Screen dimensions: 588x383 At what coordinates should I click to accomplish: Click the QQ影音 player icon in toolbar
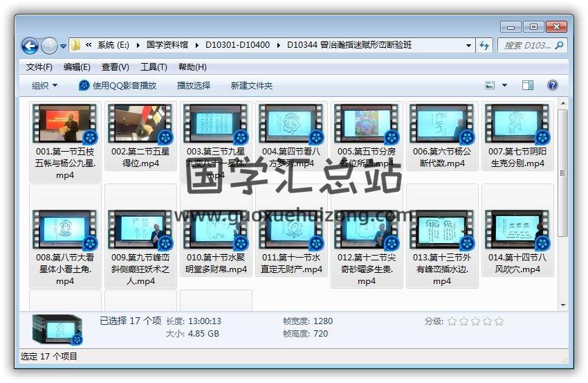(84, 85)
